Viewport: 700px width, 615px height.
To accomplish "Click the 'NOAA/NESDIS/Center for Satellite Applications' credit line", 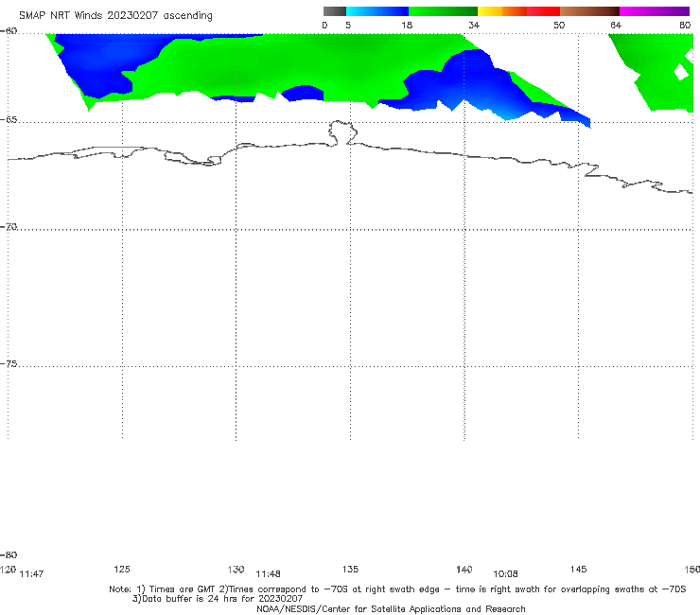I will [391, 609].
